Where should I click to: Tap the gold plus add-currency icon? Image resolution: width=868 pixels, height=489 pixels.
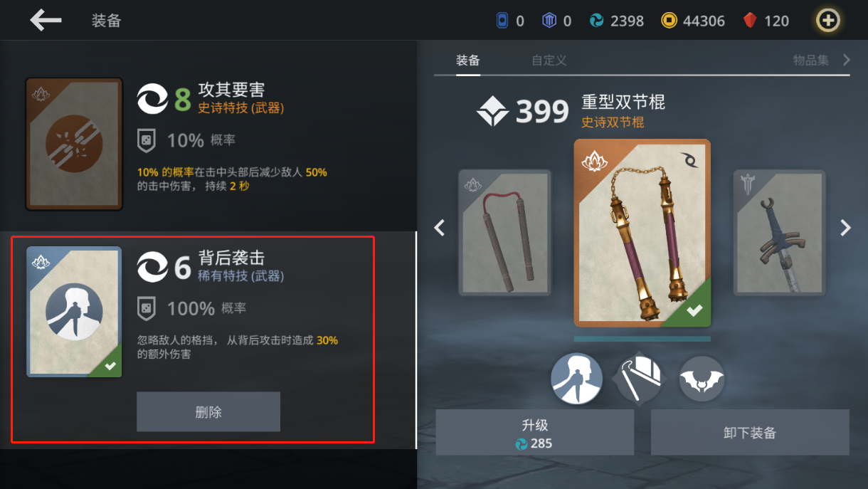[x=827, y=21]
